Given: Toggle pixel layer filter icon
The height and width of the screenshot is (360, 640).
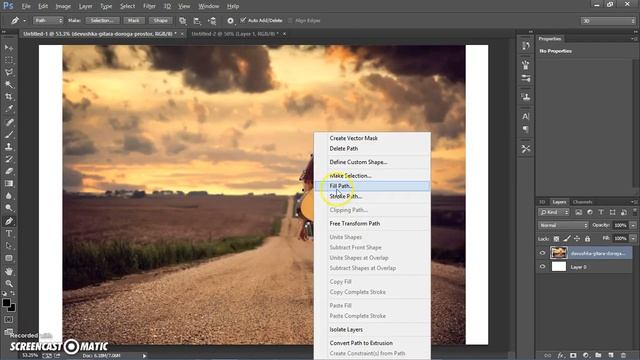Looking at the screenshot, I should 578,212.
